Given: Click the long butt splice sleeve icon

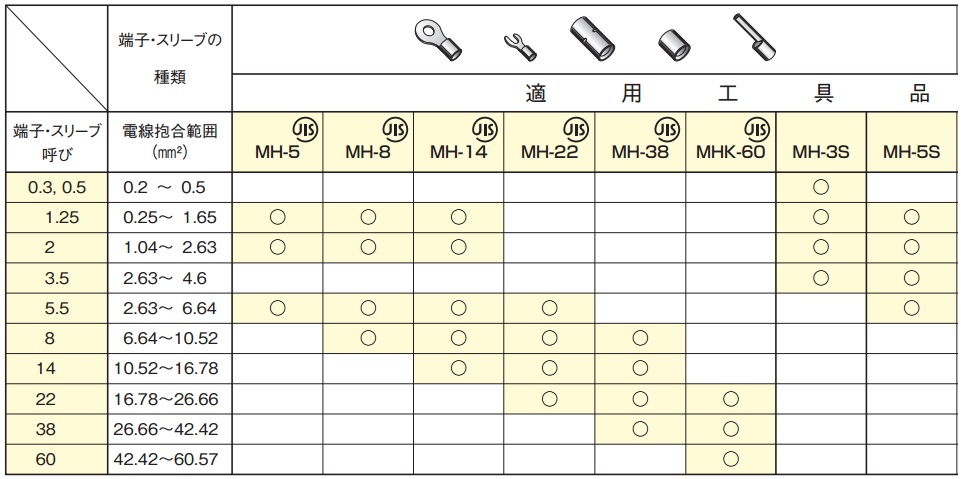Looking at the screenshot, I should [591, 39].
